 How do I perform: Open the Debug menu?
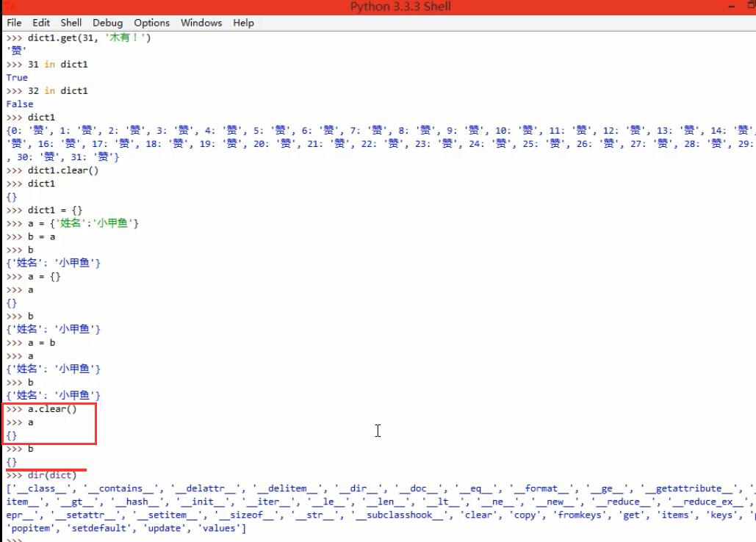pyautogui.click(x=107, y=23)
